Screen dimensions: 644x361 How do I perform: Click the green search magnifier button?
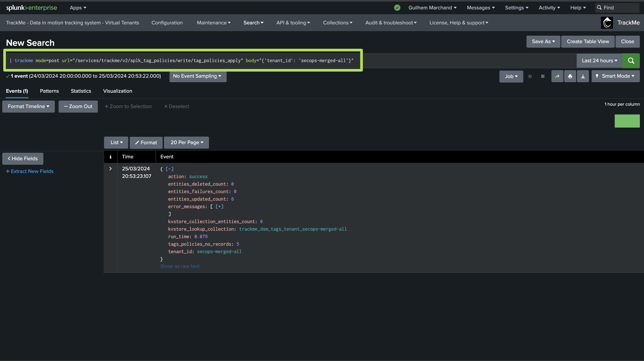tap(631, 61)
